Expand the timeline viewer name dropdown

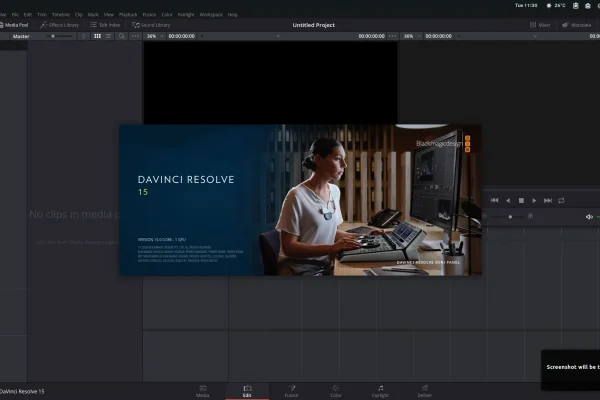[x=535, y=36]
